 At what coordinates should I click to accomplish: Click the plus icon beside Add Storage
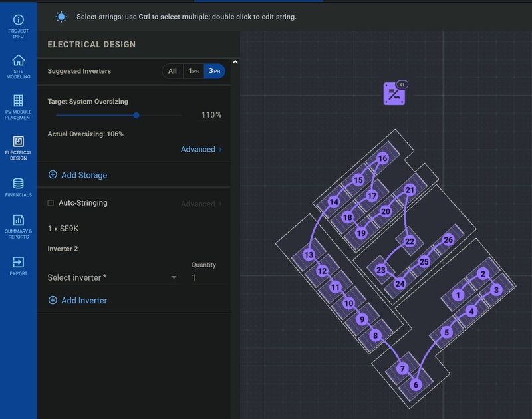(x=53, y=174)
